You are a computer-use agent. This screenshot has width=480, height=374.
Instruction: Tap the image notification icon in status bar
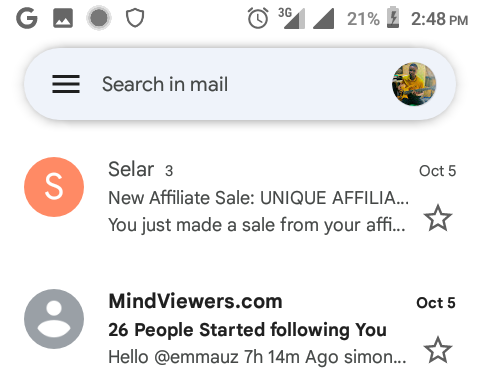pyautogui.click(x=63, y=18)
